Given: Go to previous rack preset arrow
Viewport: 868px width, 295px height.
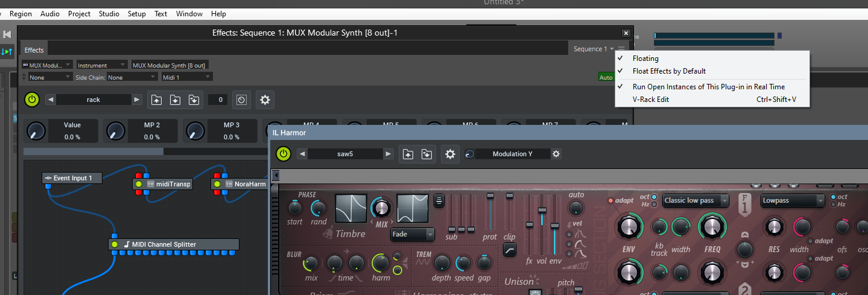Looking at the screenshot, I should click(51, 100).
